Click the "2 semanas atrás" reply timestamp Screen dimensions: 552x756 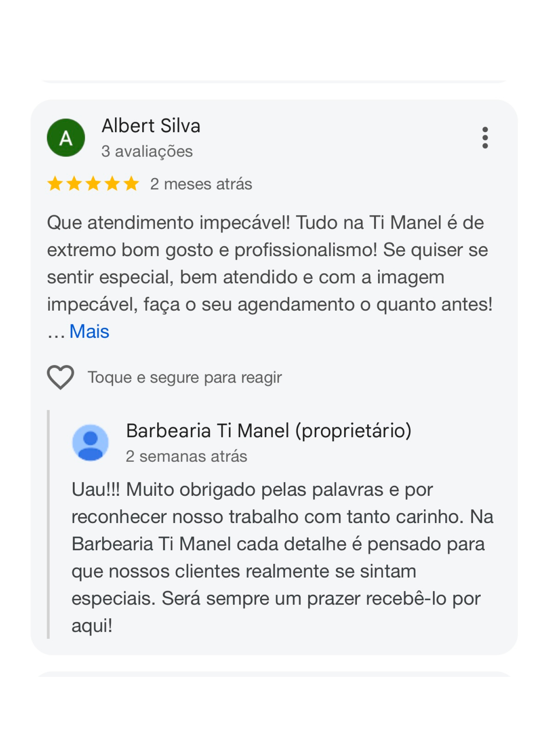(187, 457)
